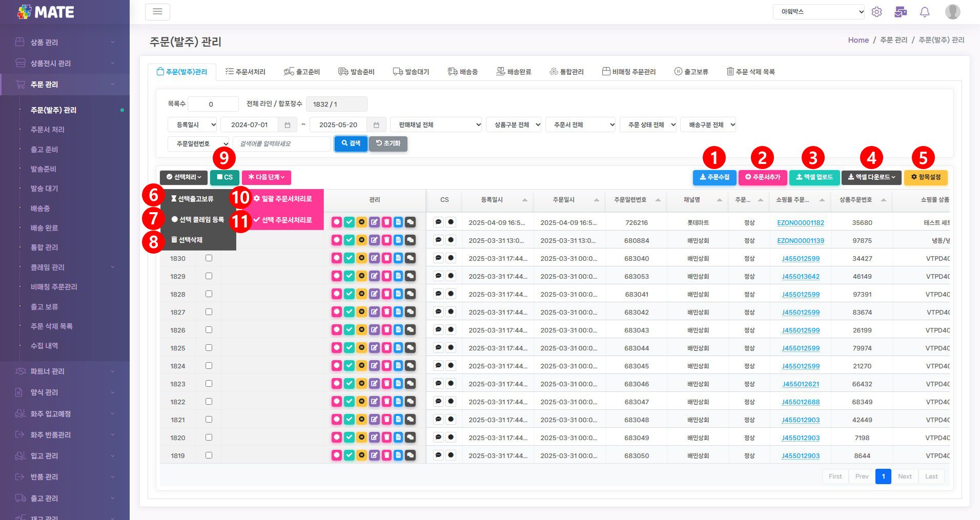Click the user avatar profile picture

click(x=952, y=12)
